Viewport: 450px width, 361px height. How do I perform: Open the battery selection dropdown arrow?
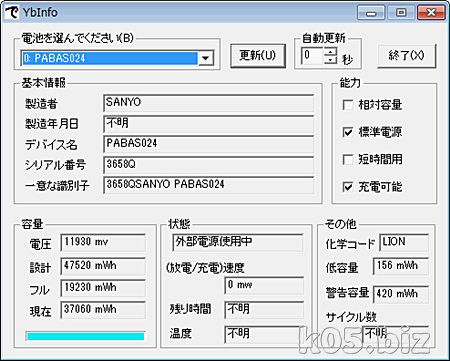[206, 58]
